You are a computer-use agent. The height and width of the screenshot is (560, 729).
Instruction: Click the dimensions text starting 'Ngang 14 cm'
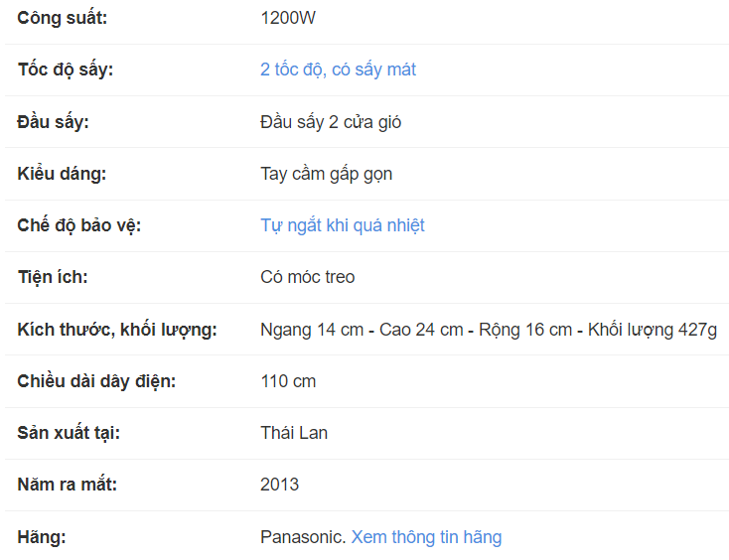488,330
